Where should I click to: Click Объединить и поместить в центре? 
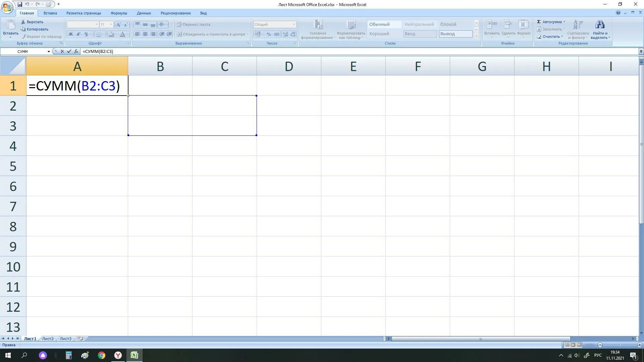213,34
